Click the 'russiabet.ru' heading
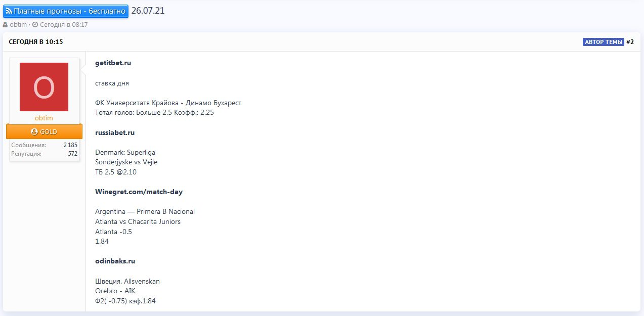644x316 pixels. click(115, 132)
